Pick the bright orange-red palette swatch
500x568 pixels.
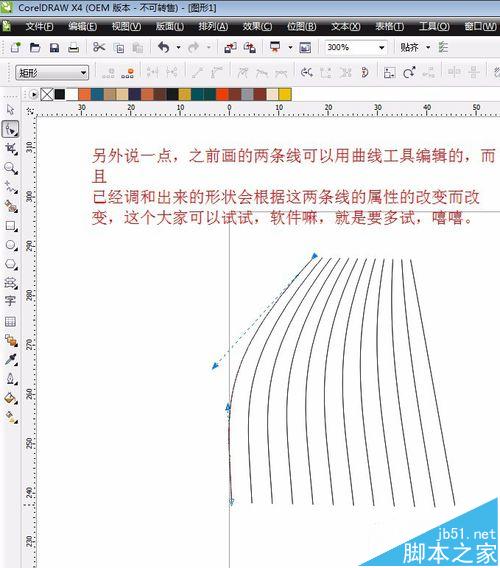(222, 95)
